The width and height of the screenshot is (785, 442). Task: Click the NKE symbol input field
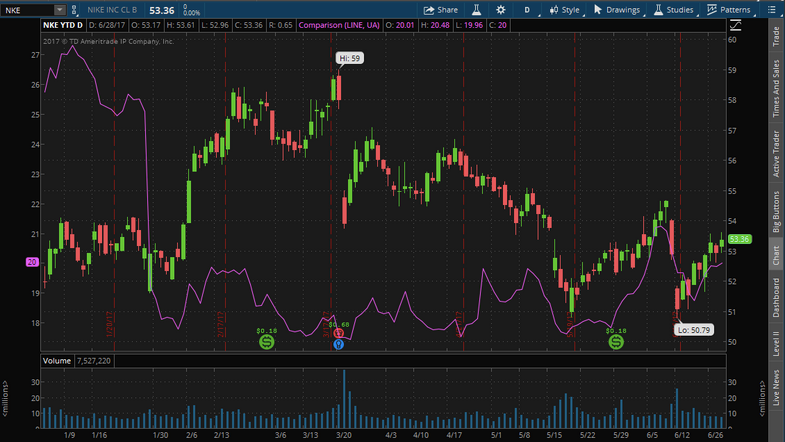[28, 10]
